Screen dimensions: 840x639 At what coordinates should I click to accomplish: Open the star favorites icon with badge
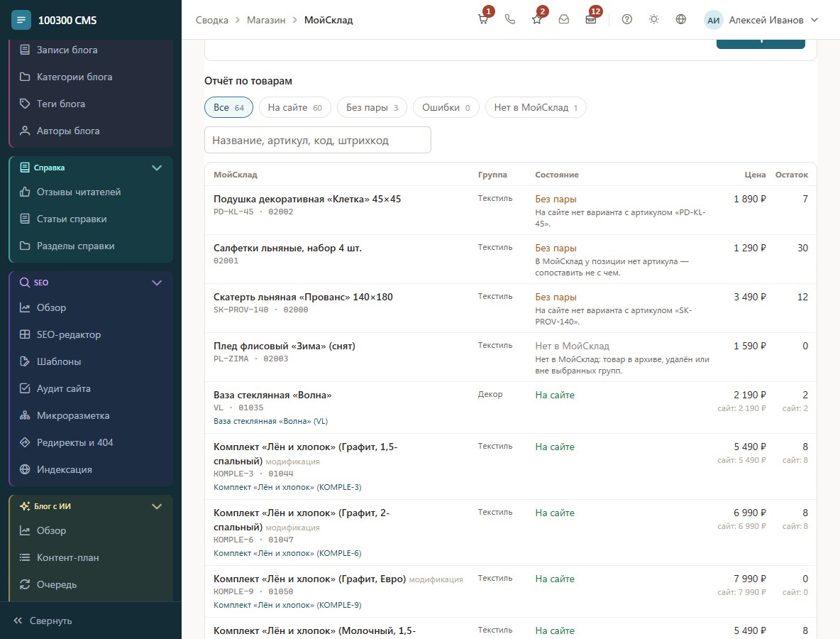537,20
